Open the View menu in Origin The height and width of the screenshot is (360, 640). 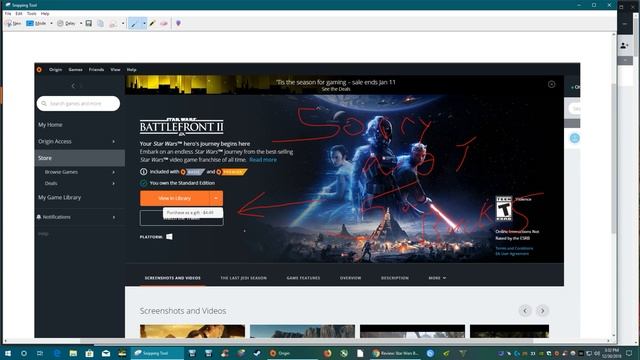[116, 70]
